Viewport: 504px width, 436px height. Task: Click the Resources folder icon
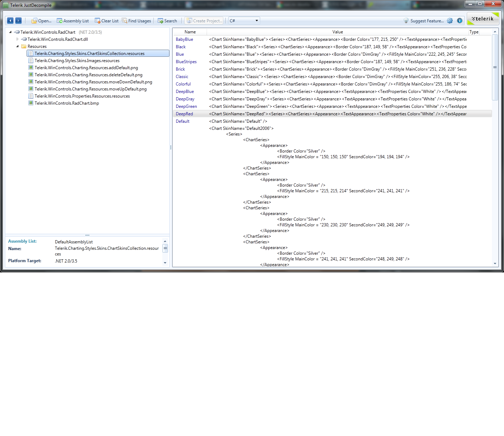24,46
